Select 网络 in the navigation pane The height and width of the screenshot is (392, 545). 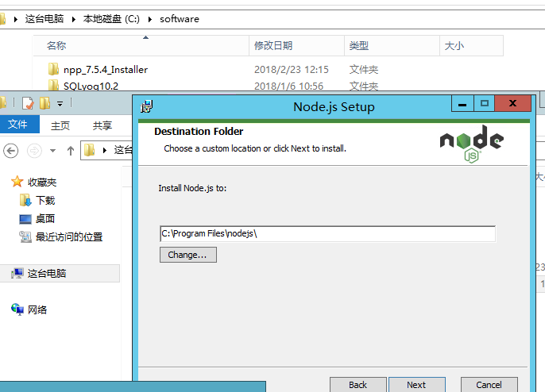click(x=37, y=309)
